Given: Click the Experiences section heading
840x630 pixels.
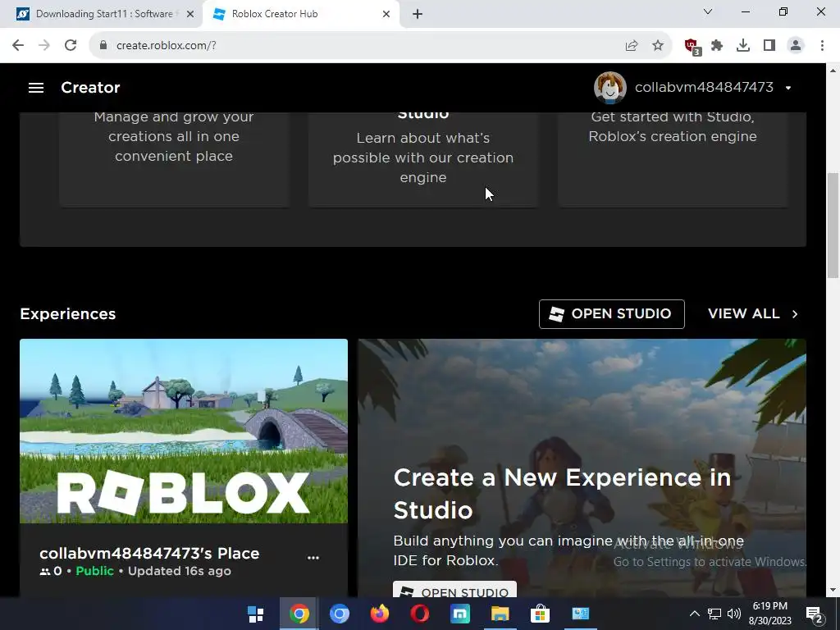Looking at the screenshot, I should (x=68, y=314).
